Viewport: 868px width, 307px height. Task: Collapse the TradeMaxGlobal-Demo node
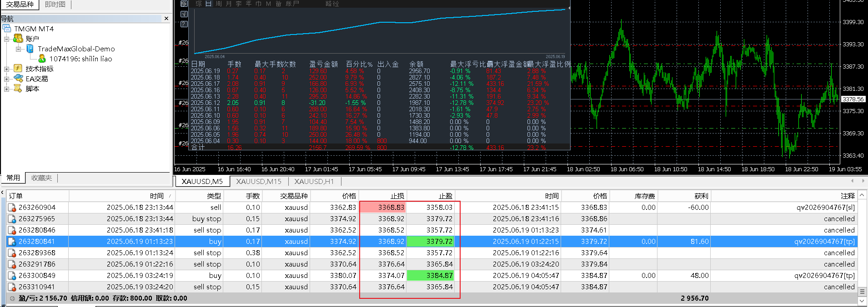pos(18,49)
